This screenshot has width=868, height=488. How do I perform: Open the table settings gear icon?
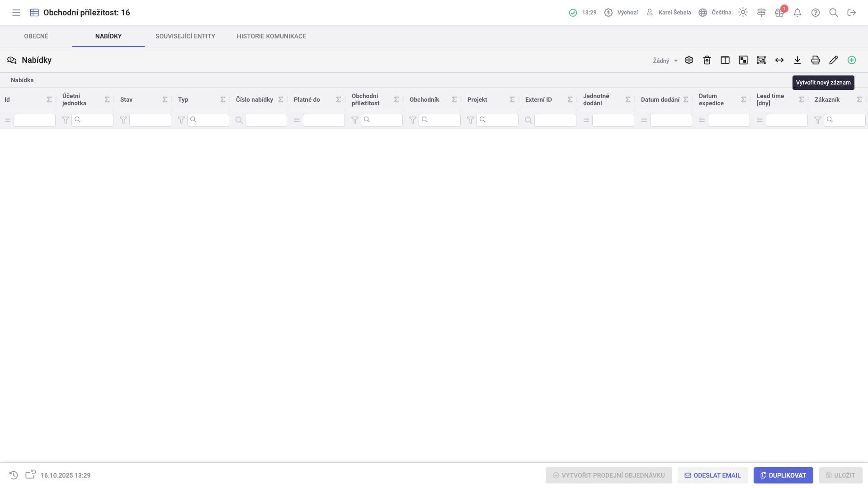click(689, 60)
